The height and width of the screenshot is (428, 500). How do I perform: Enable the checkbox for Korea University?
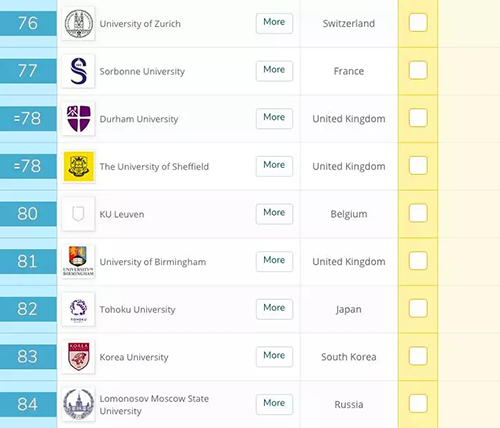(418, 356)
